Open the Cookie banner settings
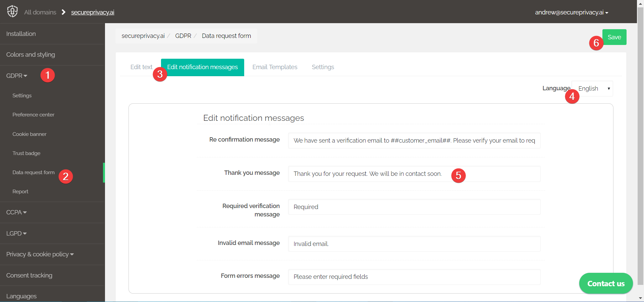 tap(30, 134)
